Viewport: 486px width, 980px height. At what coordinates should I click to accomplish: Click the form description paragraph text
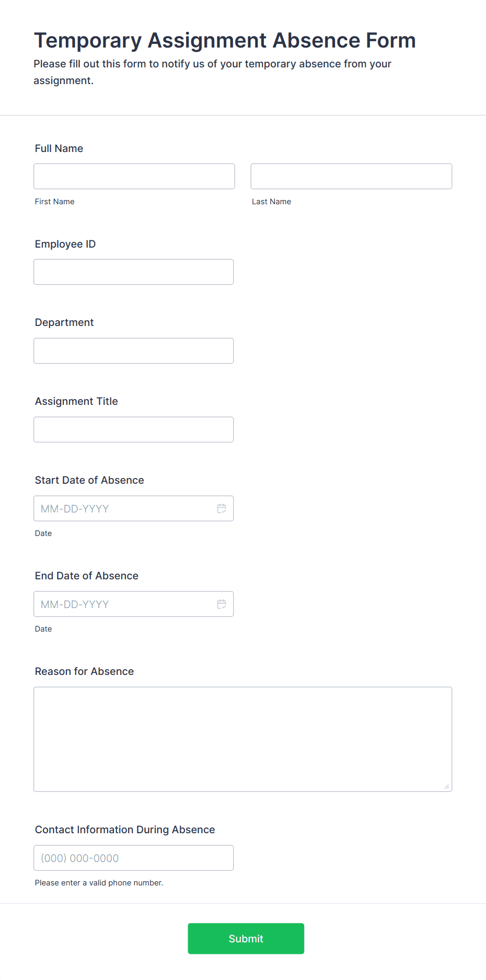[x=212, y=72]
